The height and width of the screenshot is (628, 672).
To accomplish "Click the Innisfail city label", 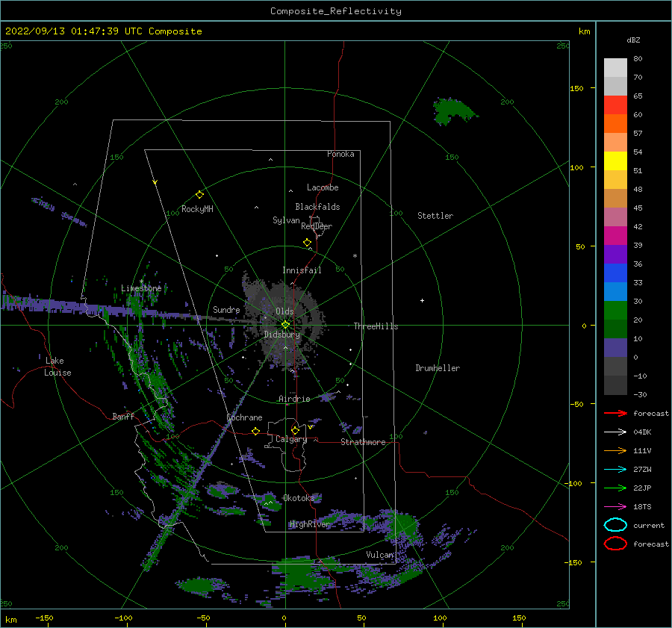I will click(302, 270).
